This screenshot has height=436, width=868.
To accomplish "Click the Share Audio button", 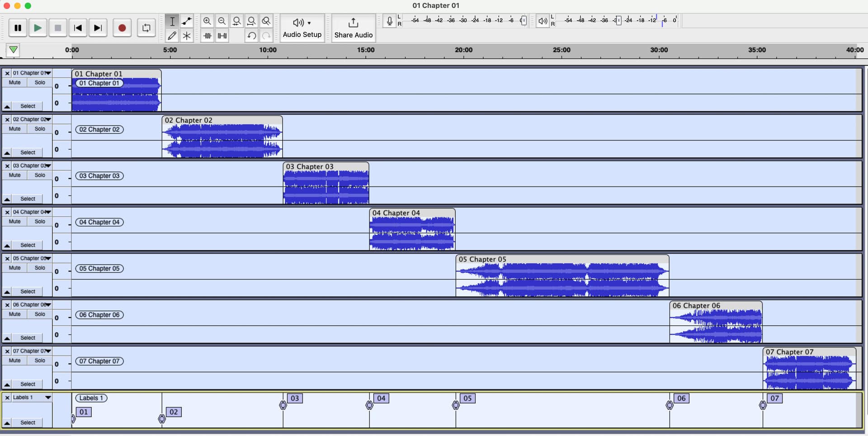I will click(x=353, y=28).
